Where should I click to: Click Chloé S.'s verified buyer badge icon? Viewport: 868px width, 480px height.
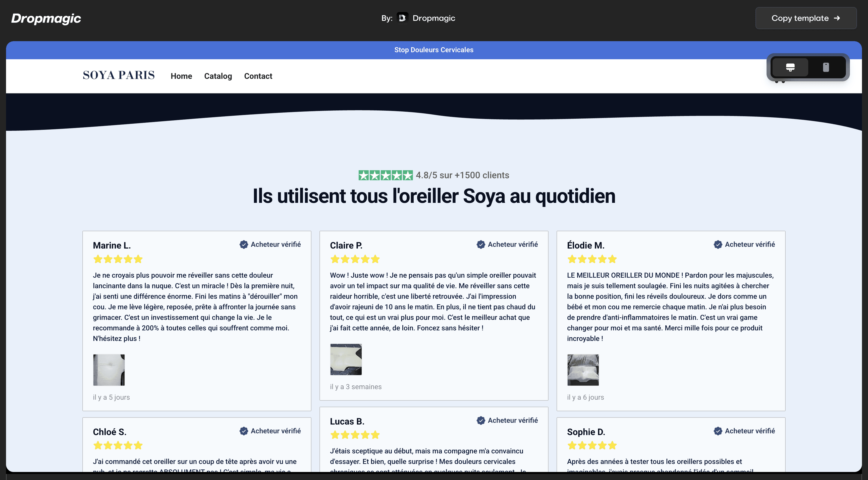point(244,431)
